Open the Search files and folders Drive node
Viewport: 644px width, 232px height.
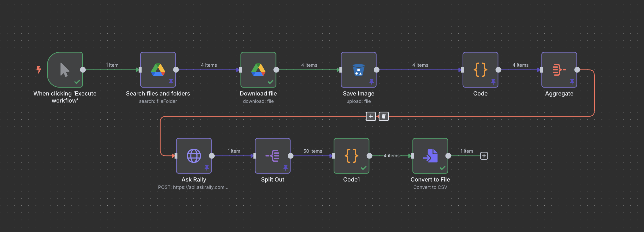click(x=158, y=70)
